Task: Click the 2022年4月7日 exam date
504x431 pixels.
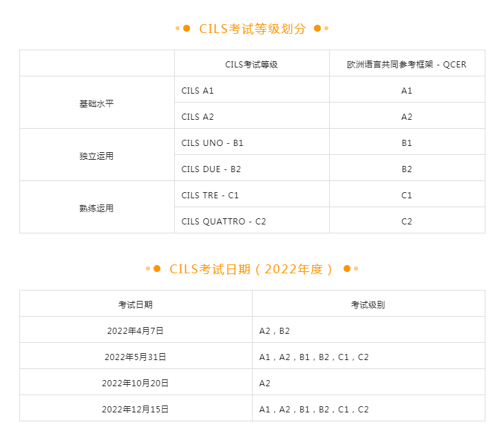Action: pos(136,330)
